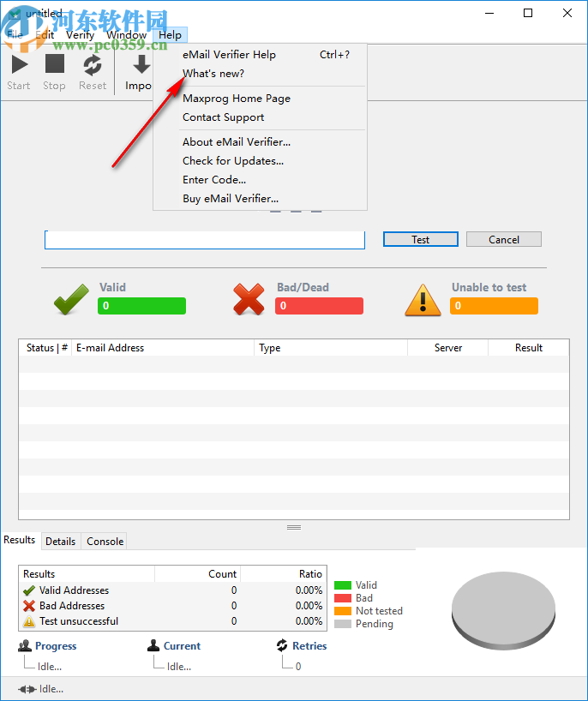Select the Bad Addresses result row
Image resolution: width=588 pixels, height=701 pixels.
tap(172, 606)
